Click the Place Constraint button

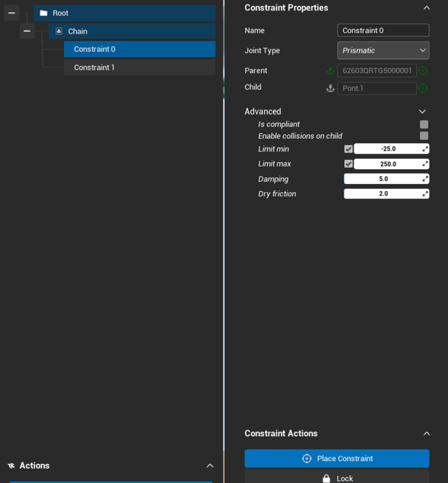click(x=336, y=459)
